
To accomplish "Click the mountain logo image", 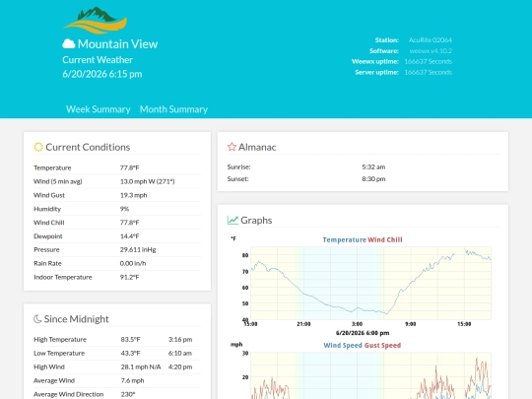I will [x=96, y=21].
